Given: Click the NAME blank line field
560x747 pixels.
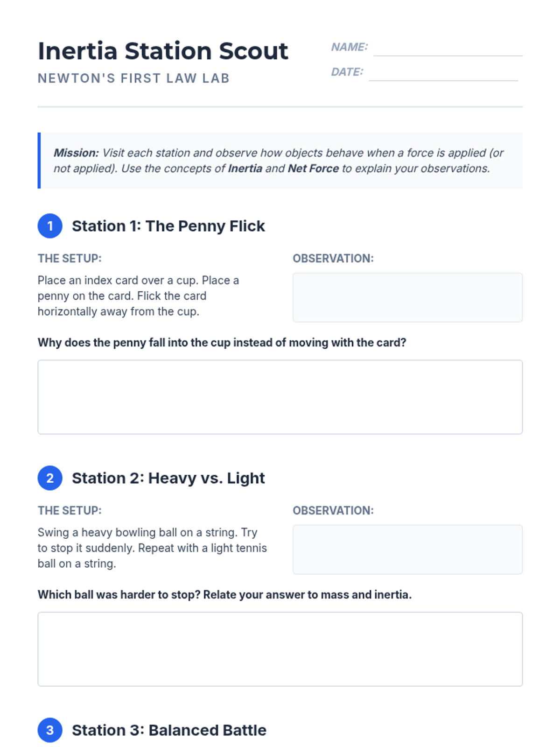Looking at the screenshot, I should click(448, 49).
